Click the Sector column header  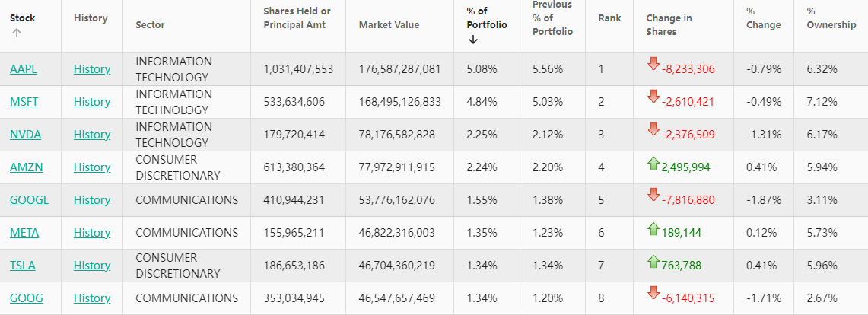(x=150, y=25)
